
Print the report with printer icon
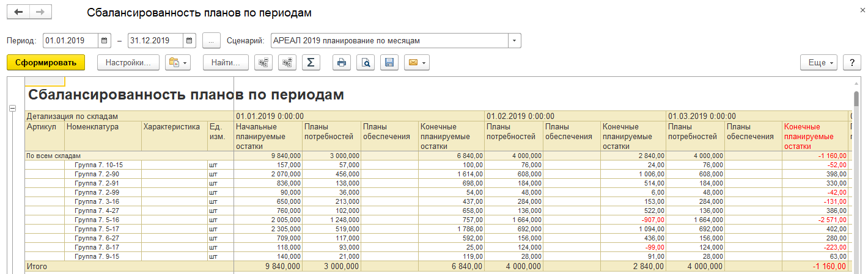(342, 62)
